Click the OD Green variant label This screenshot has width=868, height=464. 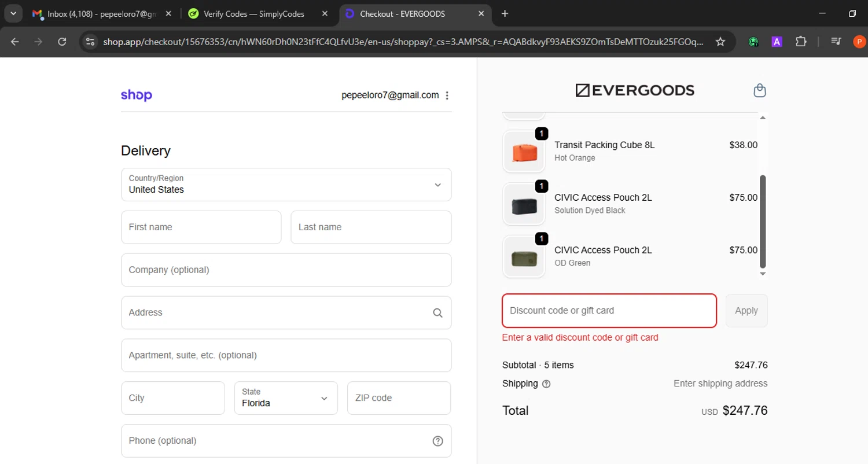572,263
